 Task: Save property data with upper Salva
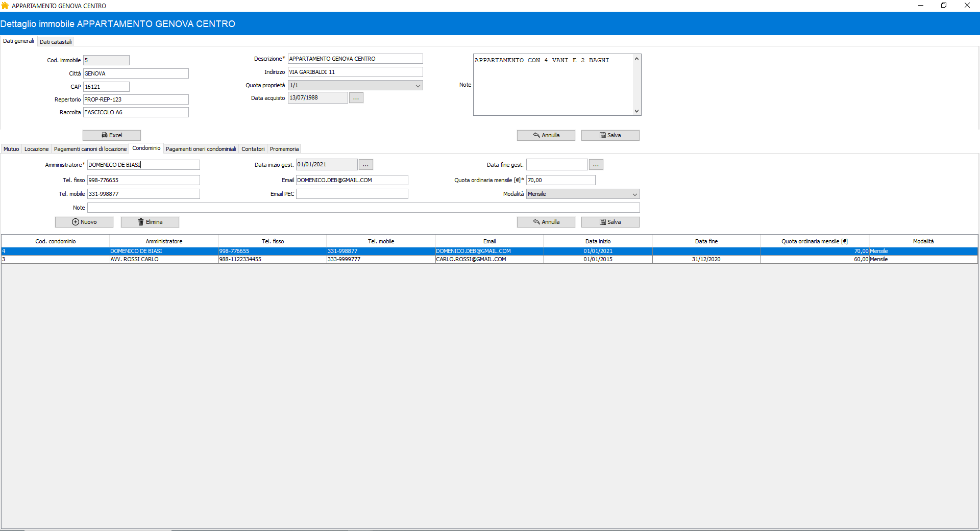click(x=610, y=135)
